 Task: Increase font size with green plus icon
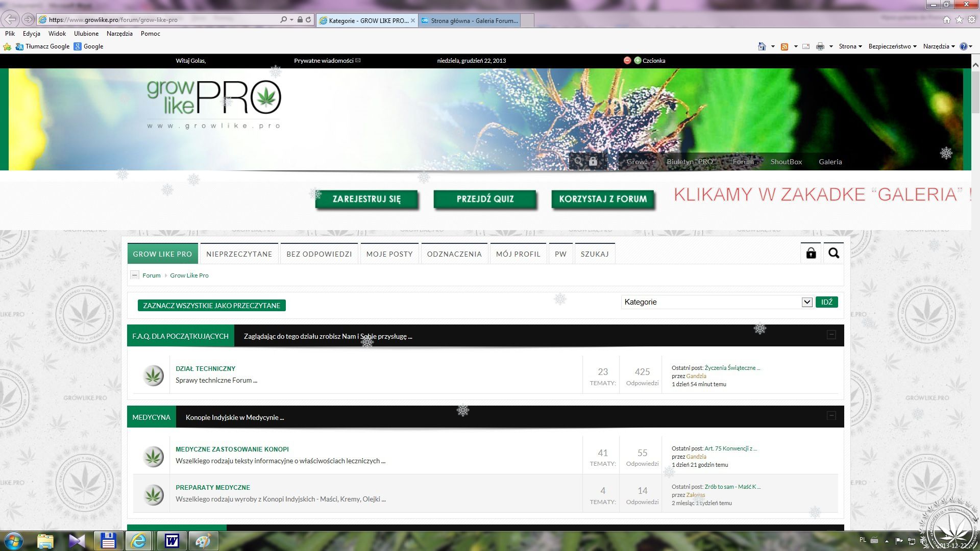(x=638, y=60)
